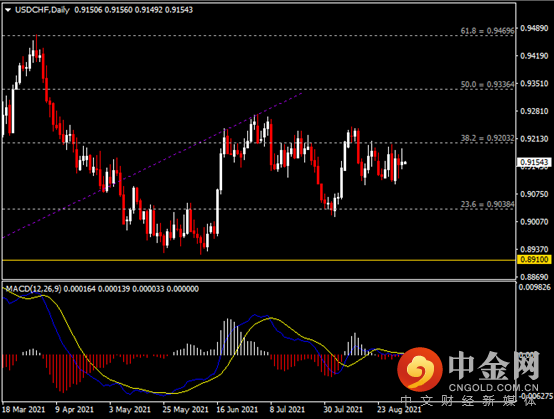554x419 pixels.
Task: Click the CNGOLD.COM.CN watermark link
Action: (493, 388)
